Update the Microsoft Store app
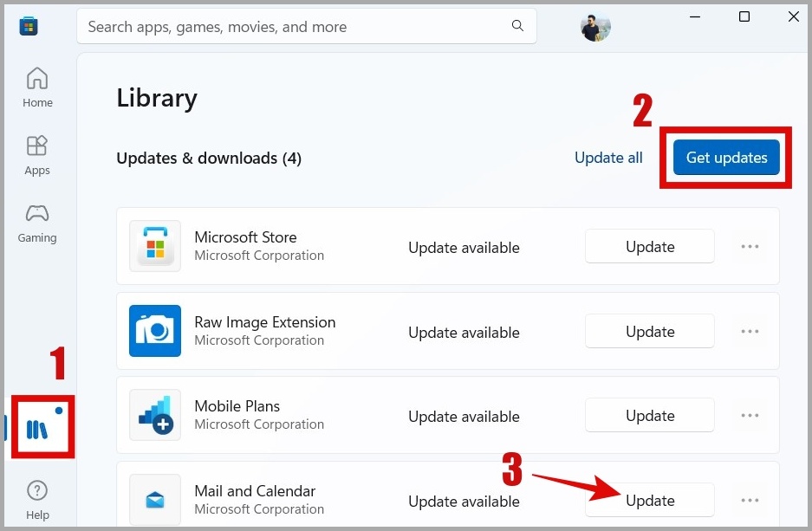Image resolution: width=812 pixels, height=531 pixels. [x=650, y=247]
